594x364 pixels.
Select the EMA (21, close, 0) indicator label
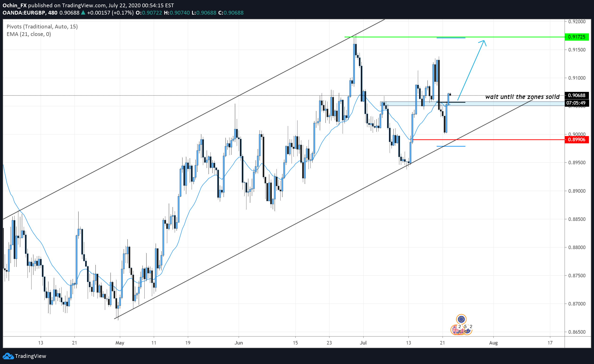[x=29, y=34]
